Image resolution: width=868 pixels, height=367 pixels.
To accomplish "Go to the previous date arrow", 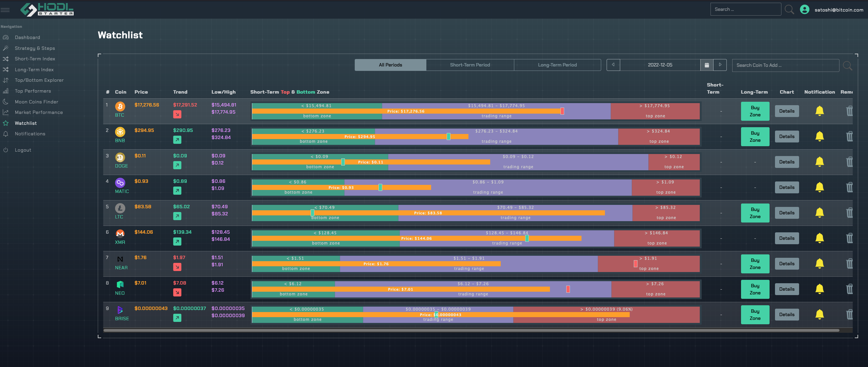I will (613, 65).
